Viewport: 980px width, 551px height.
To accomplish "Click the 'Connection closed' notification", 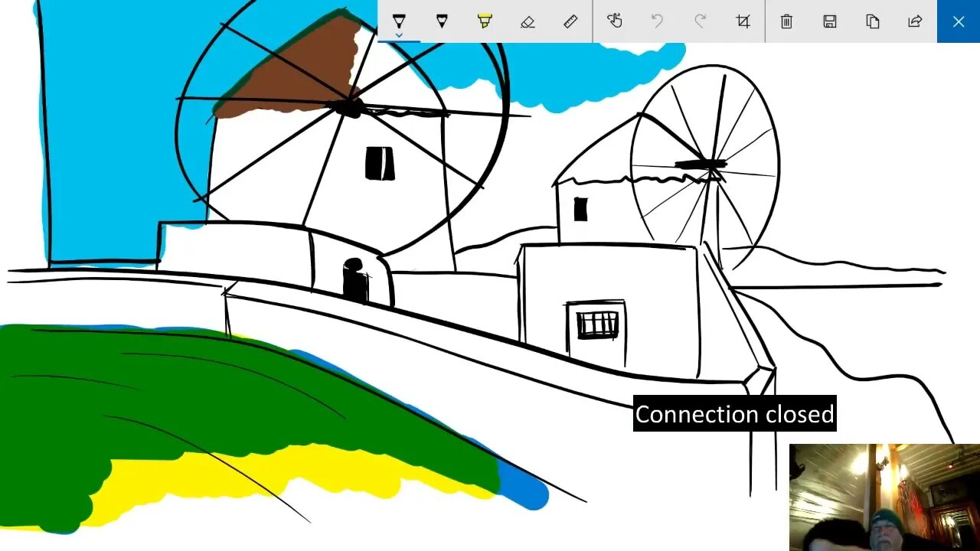I will click(734, 414).
